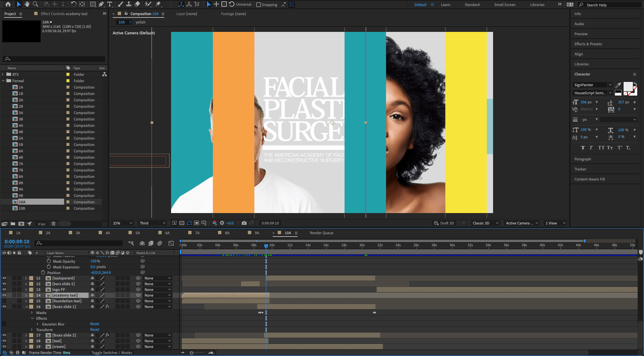Delete selected project item with trash icon

click(x=53, y=224)
